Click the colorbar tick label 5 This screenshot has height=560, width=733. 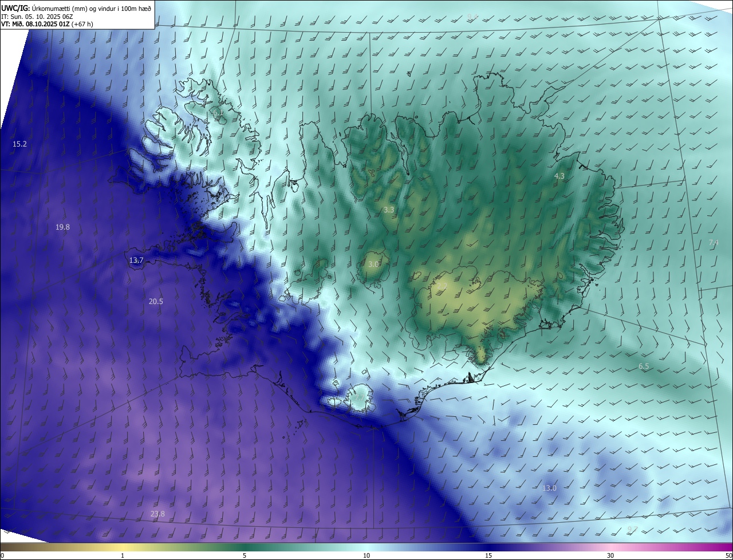tap(245, 555)
